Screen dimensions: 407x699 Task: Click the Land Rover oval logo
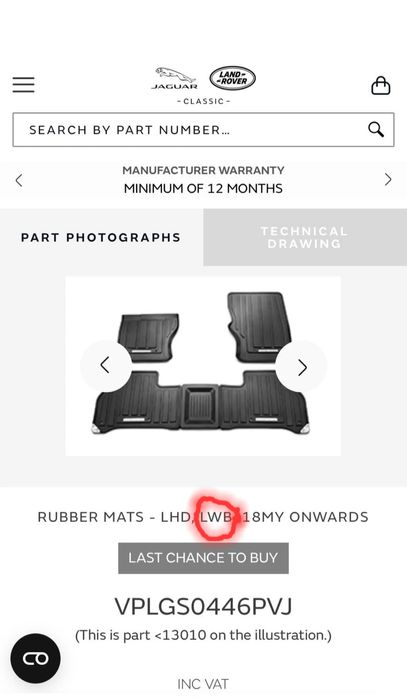pos(232,78)
